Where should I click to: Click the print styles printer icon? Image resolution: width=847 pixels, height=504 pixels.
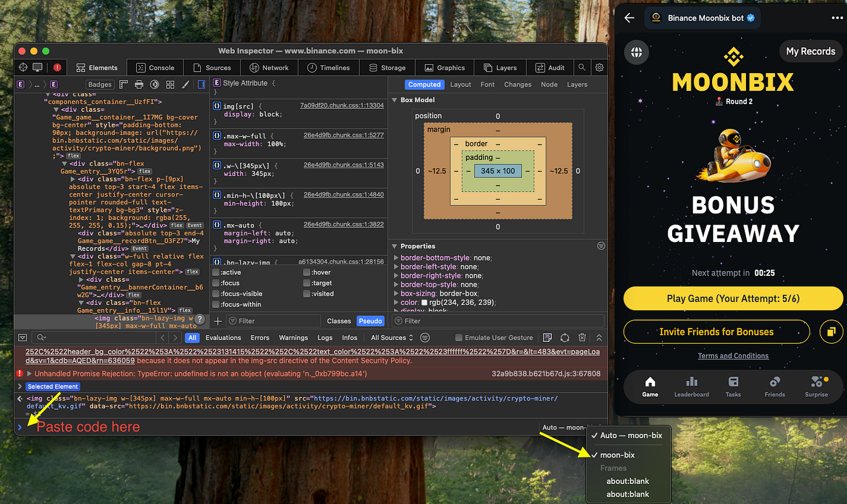tap(139, 85)
